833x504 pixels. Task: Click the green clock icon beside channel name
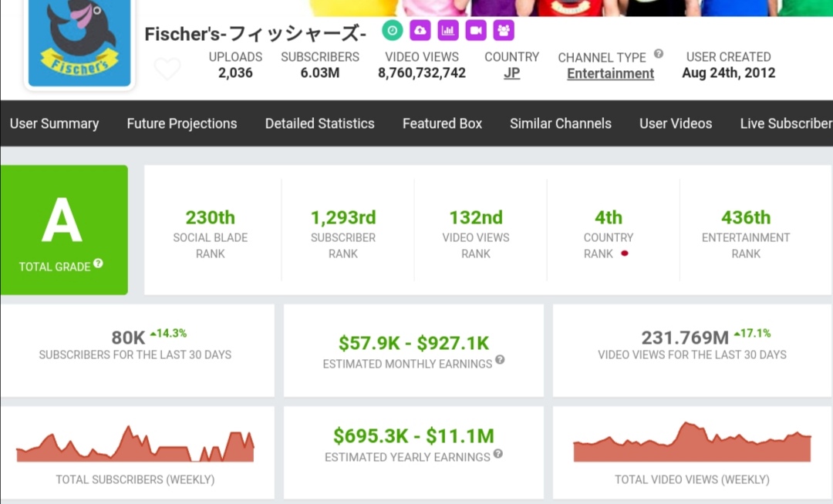coord(392,31)
